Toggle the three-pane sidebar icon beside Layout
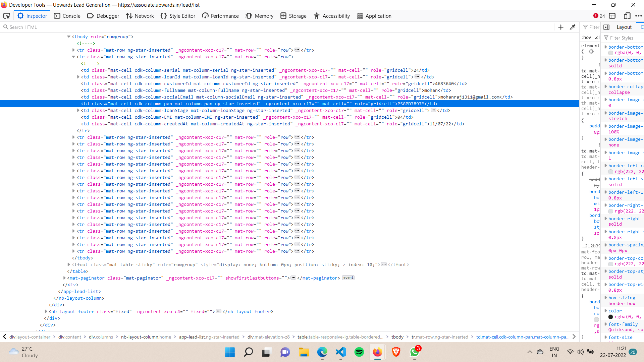The width and height of the screenshot is (644, 362). pos(606,27)
